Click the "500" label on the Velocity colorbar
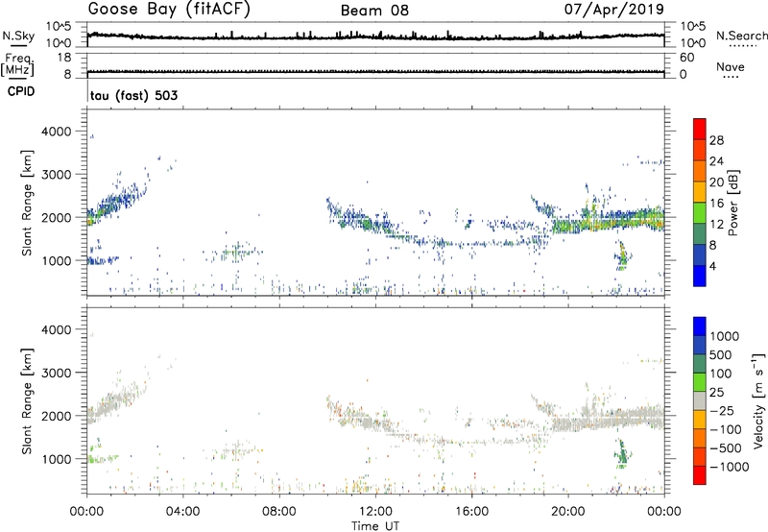 pos(721,354)
